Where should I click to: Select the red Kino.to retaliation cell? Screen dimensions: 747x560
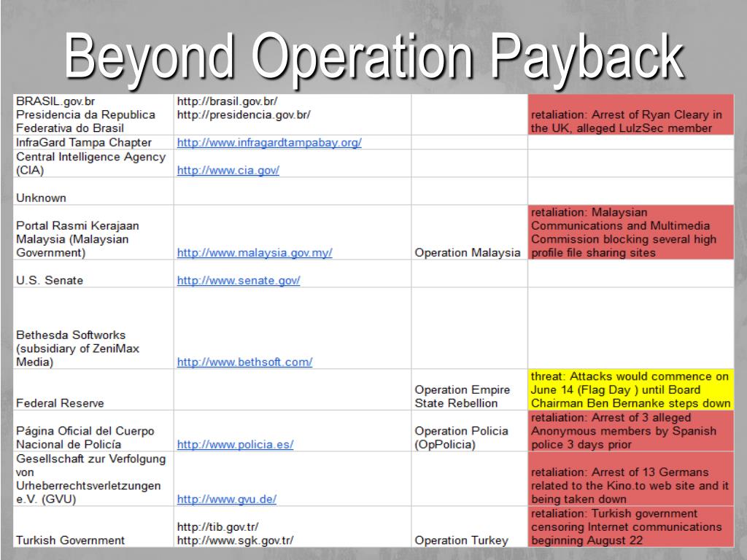631,478
